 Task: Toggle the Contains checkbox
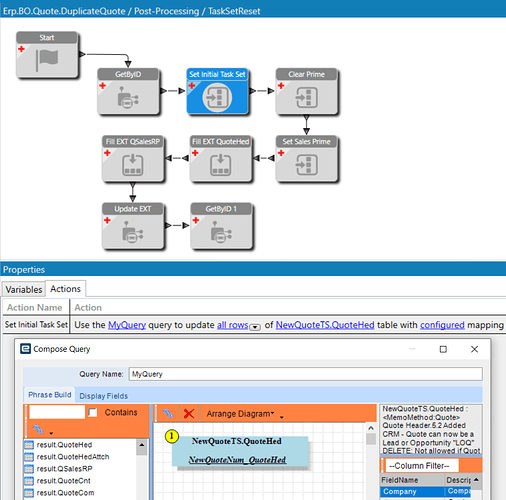pos(93,413)
